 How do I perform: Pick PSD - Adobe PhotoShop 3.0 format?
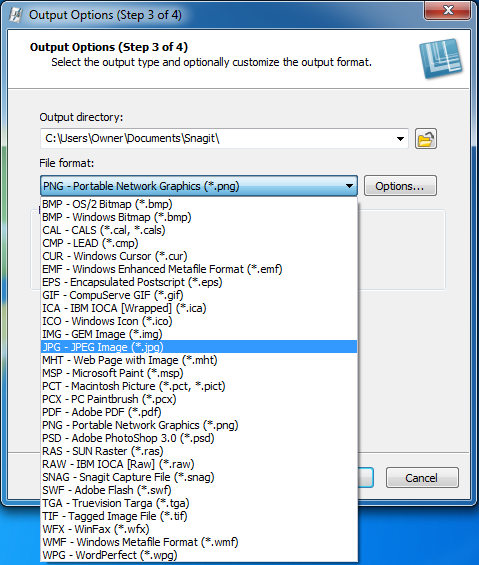tap(199, 438)
